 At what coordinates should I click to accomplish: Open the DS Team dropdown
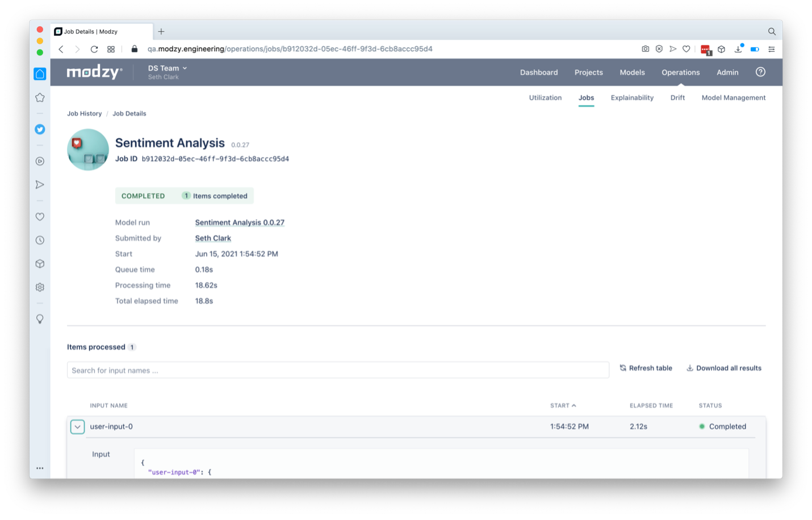pos(168,68)
